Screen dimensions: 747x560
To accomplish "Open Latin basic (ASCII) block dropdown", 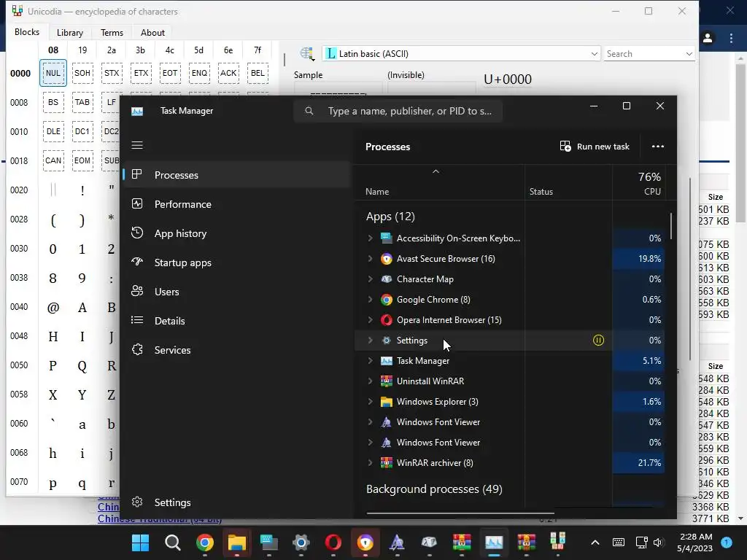I will tap(461, 54).
